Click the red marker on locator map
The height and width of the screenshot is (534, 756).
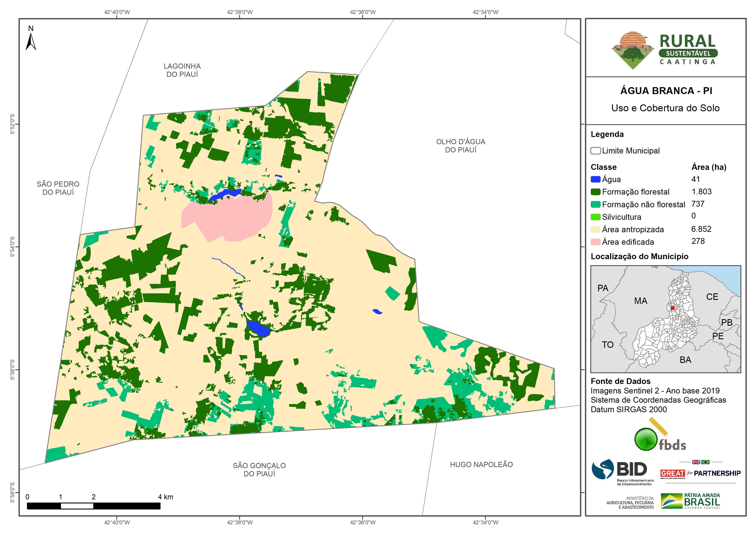(672, 308)
